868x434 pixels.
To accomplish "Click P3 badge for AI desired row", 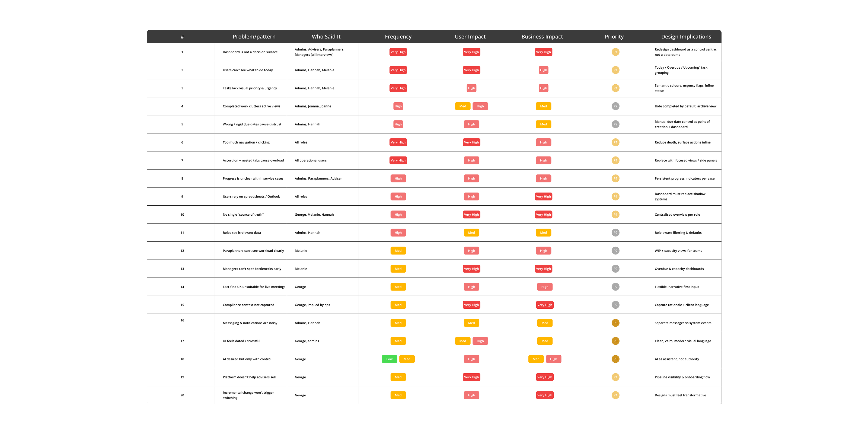I will pyautogui.click(x=615, y=359).
